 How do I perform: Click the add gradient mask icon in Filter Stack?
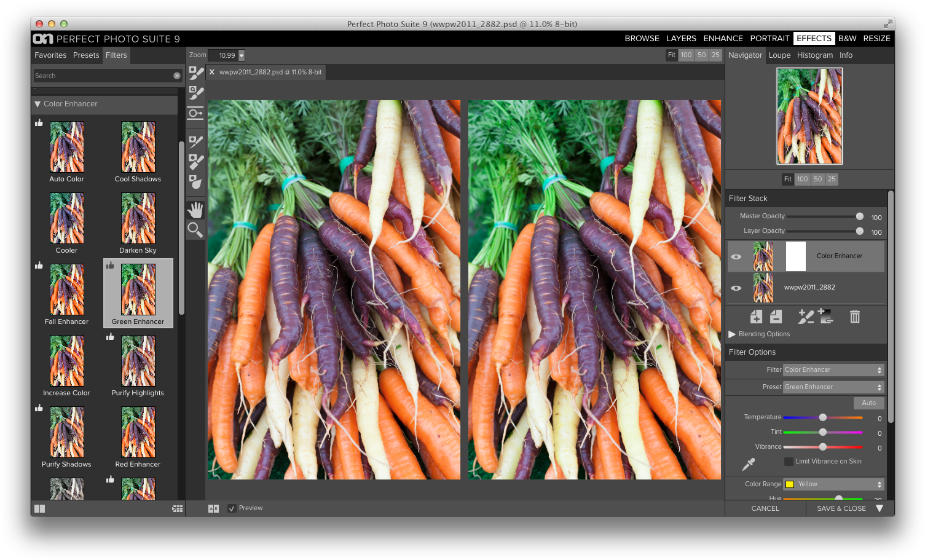pos(825,317)
